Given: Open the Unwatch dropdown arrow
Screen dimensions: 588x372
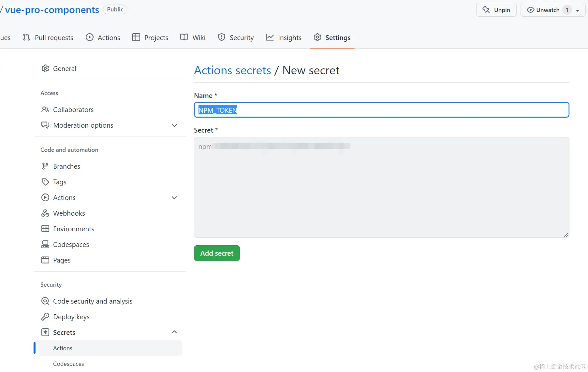Looking at the screenshot, I should pyautogui.click(x=578, y=10).
